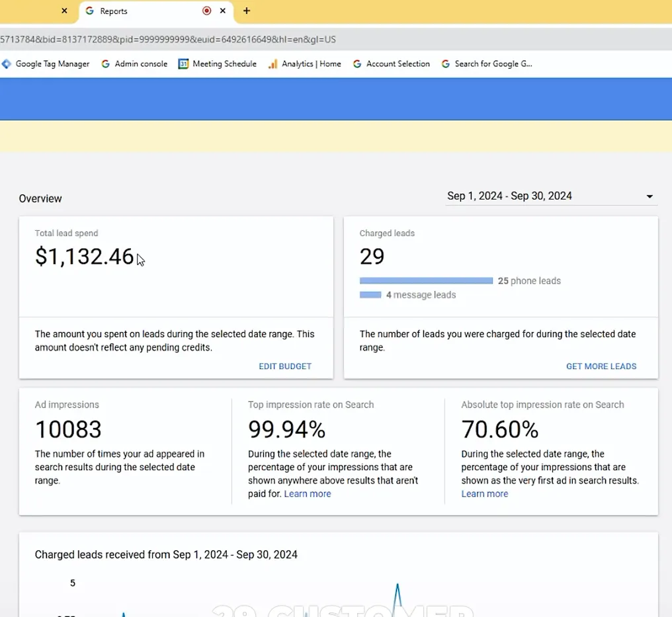Open a new browser tab

pyautogui.click(x=247, y=11)
